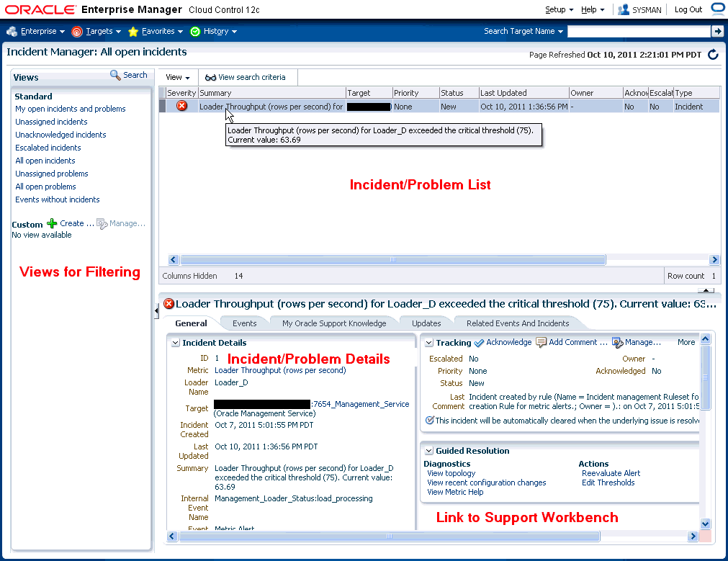
Task: Click the SYSMAN user icon
Action: [624, 9]
